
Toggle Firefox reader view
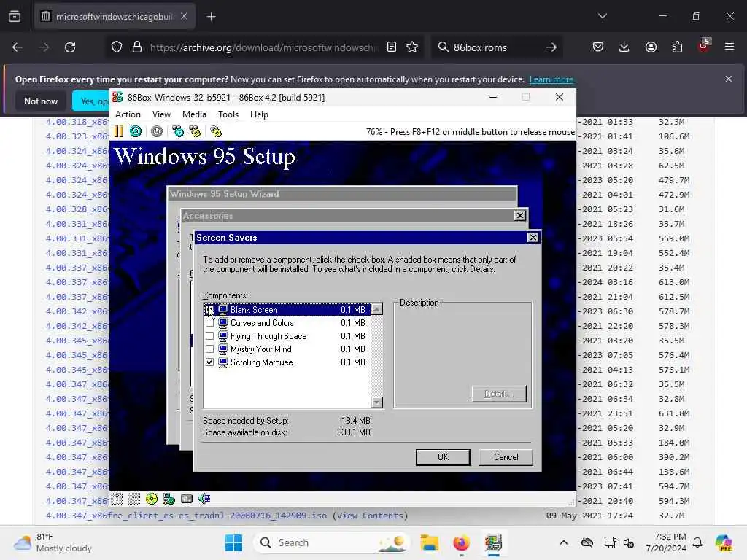click(392, 47)
